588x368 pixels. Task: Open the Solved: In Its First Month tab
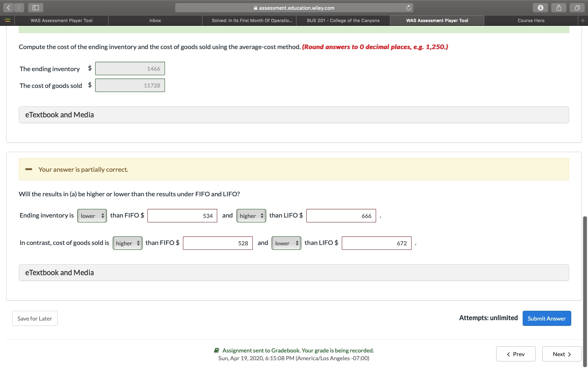(249, 20)
